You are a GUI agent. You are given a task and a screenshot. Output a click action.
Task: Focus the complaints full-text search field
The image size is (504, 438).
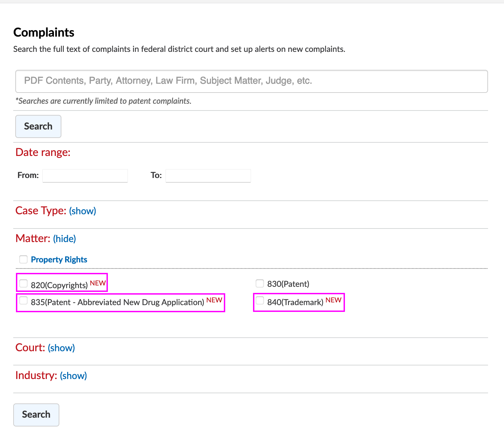click(252, 81)
